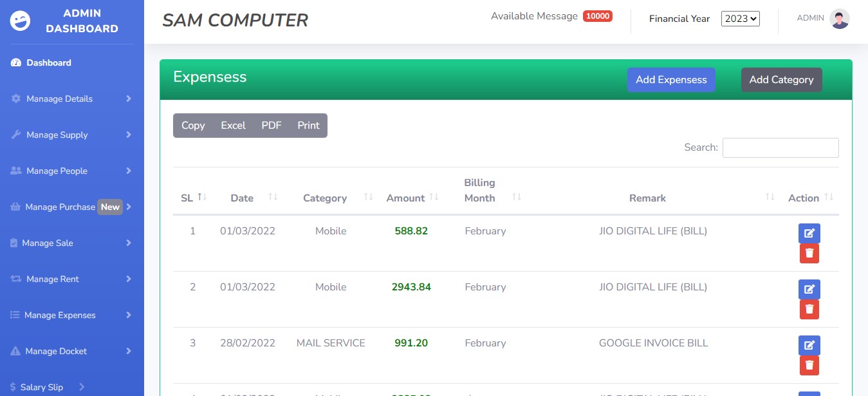Open Manage Expenses in the sidebar
The image size is (868, 396).
[71, 315]
